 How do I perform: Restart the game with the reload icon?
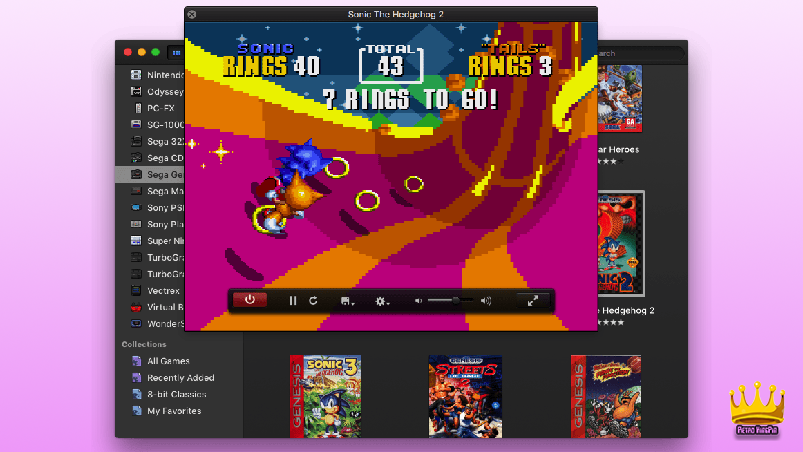pos(313,301)
